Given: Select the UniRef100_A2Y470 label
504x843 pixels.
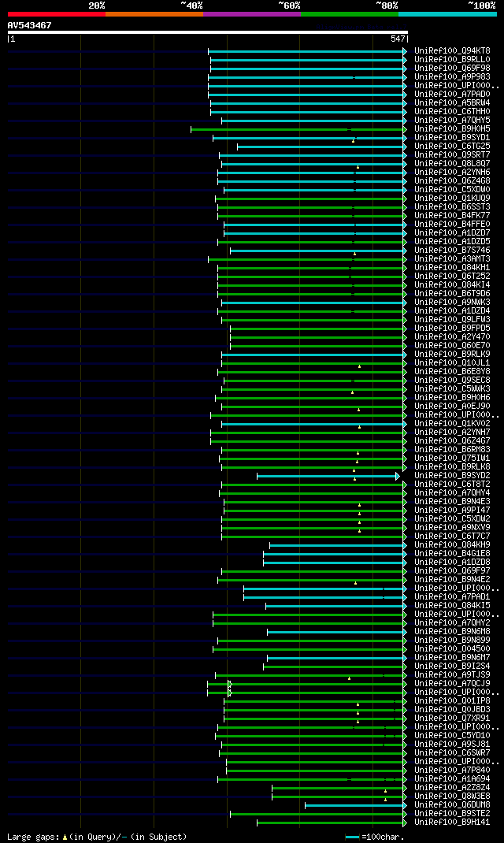Looking at the screenshot, I should [x=452, y=337].
